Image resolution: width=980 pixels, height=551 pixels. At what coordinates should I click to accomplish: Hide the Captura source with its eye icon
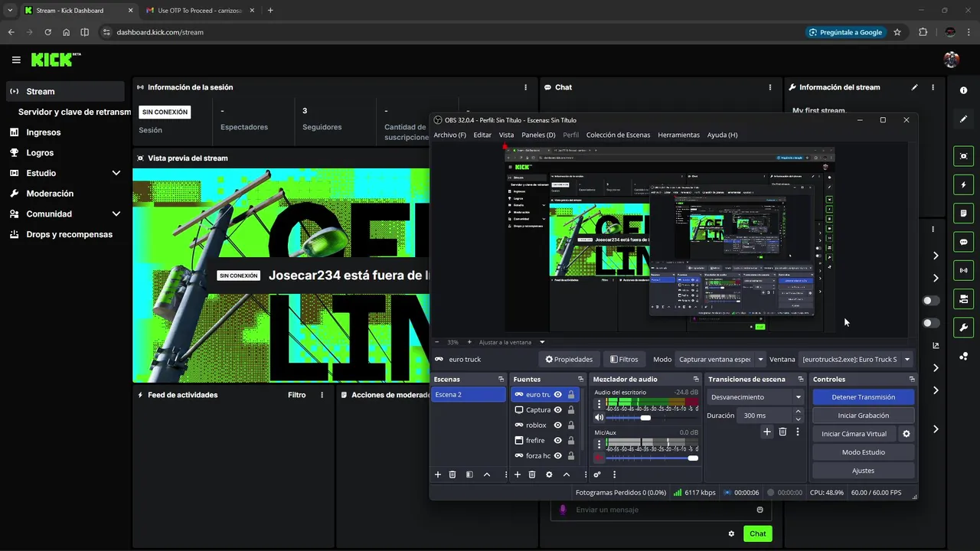click(x=558, y=410)
